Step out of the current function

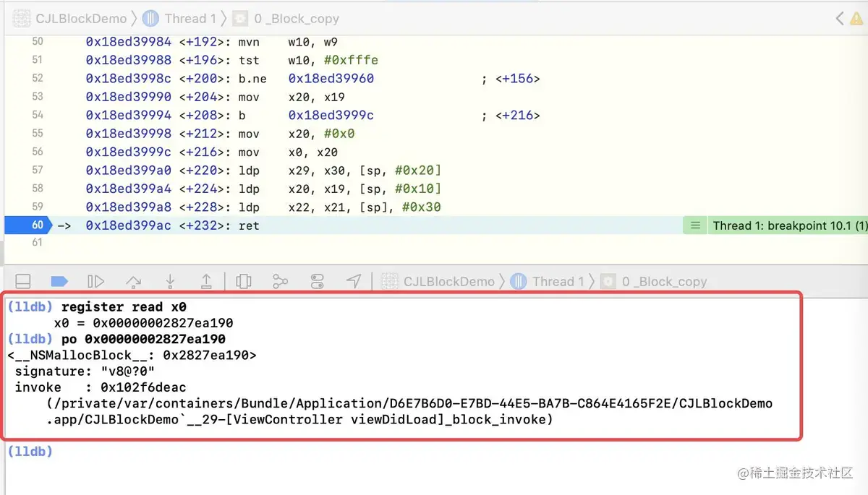click(x=206, y=281)
